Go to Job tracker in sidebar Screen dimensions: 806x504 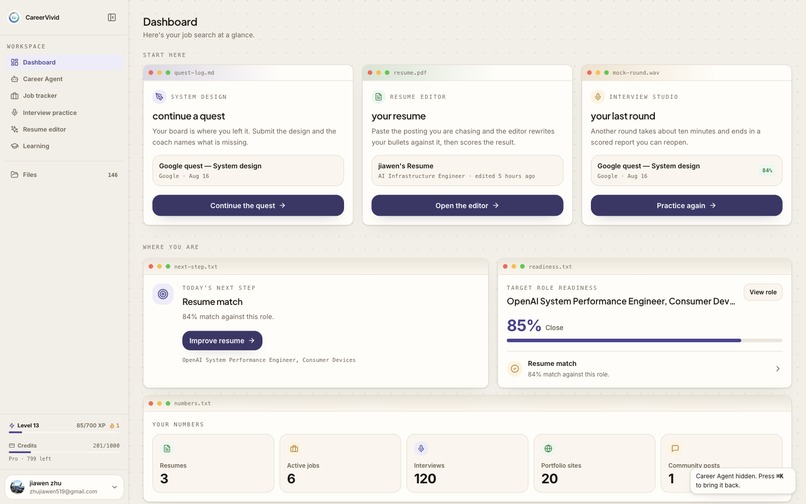point(64,96)
